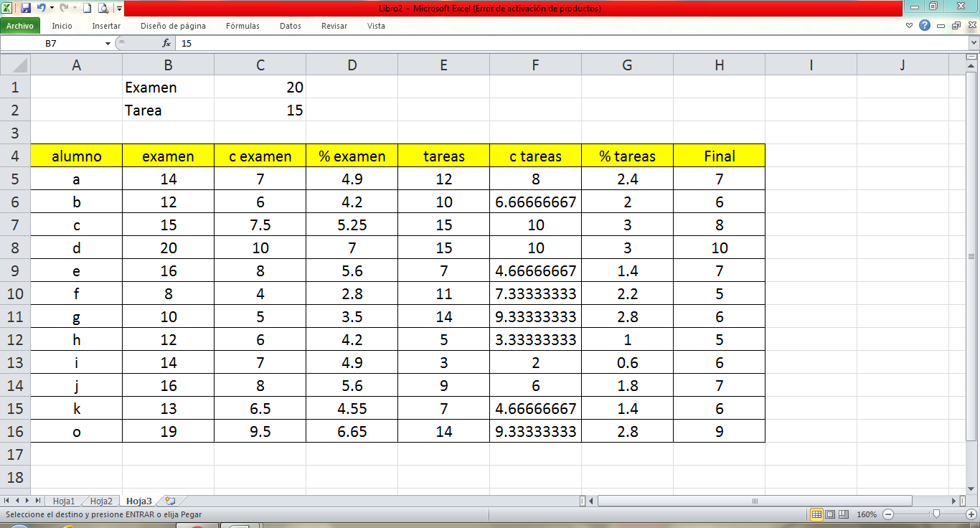
Task: Click the Redo arrow icon
Action: [x=64, y=8]
